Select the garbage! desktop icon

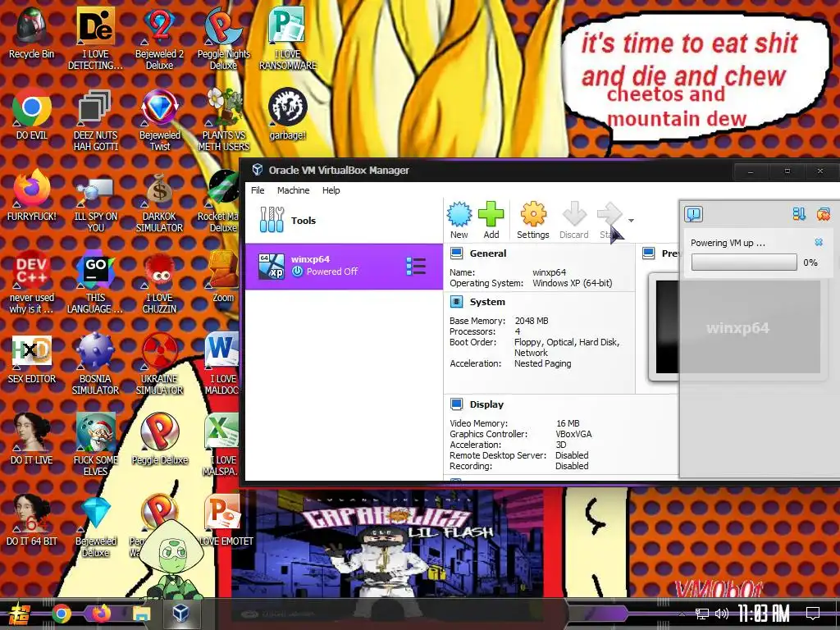pyautogui.click(x=288, y=115)
